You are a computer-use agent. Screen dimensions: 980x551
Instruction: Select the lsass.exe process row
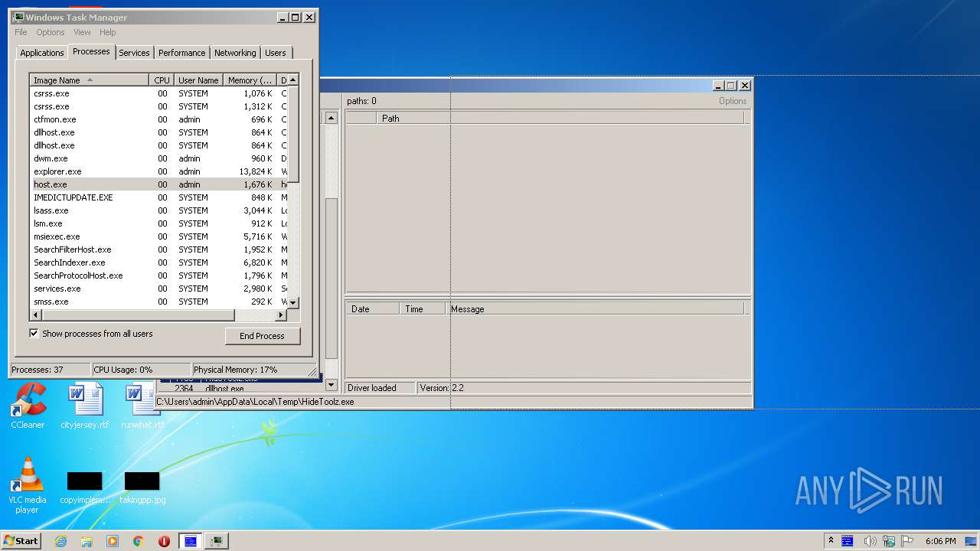(x=158, y=210)
